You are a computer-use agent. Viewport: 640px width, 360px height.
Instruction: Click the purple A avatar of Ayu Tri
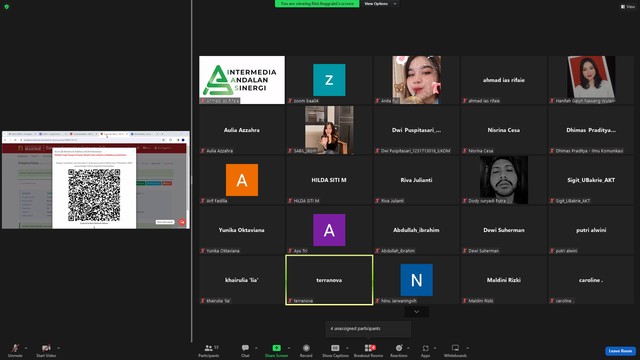[329, 230]
